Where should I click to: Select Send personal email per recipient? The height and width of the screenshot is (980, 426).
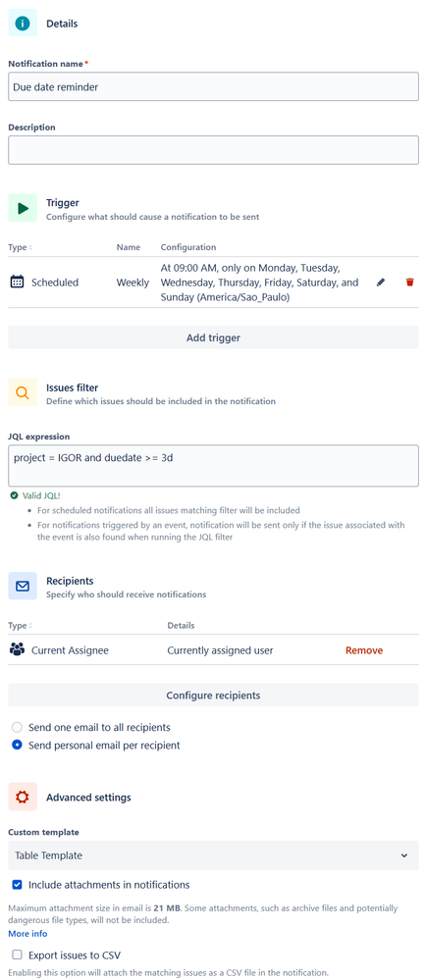(17, 745)
